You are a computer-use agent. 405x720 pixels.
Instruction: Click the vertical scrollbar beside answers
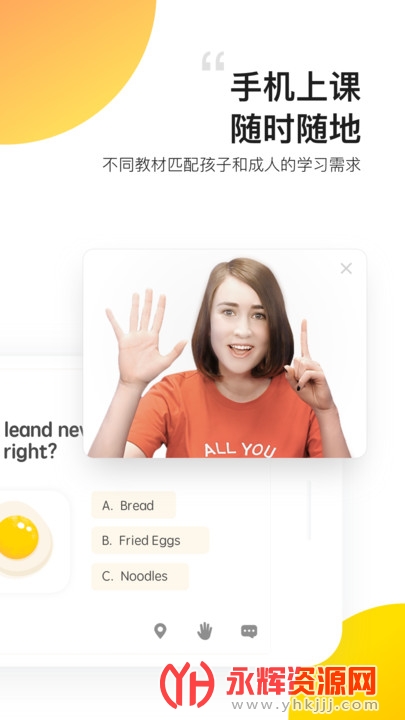coord(309,510)
